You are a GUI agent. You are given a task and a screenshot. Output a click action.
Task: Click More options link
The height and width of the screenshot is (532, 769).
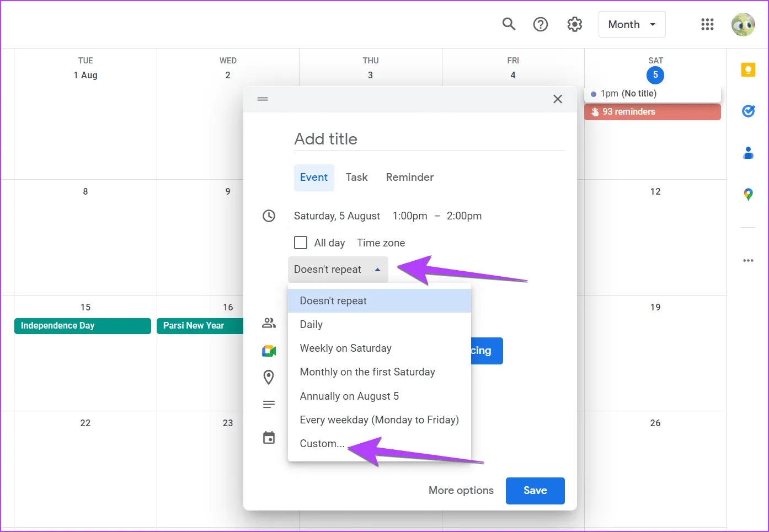(461, 491)
